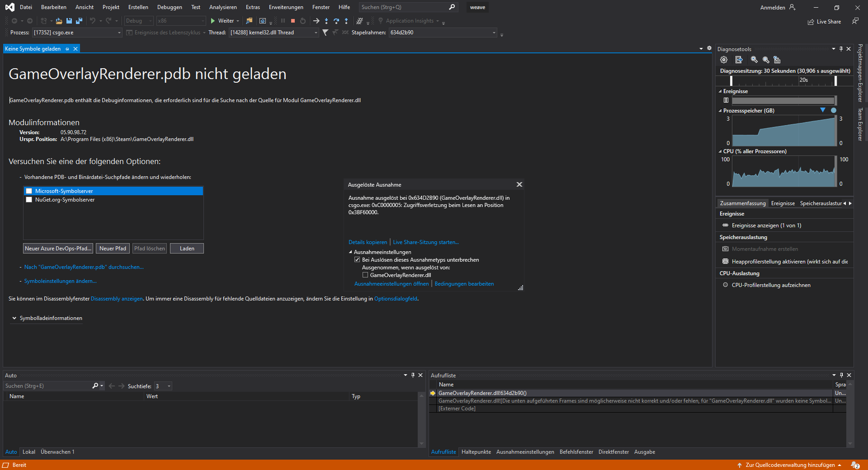Click Zur Quellcodeverwaltung hinzufügen in status bar
The image size is (868, 470).
coord(789,465)
